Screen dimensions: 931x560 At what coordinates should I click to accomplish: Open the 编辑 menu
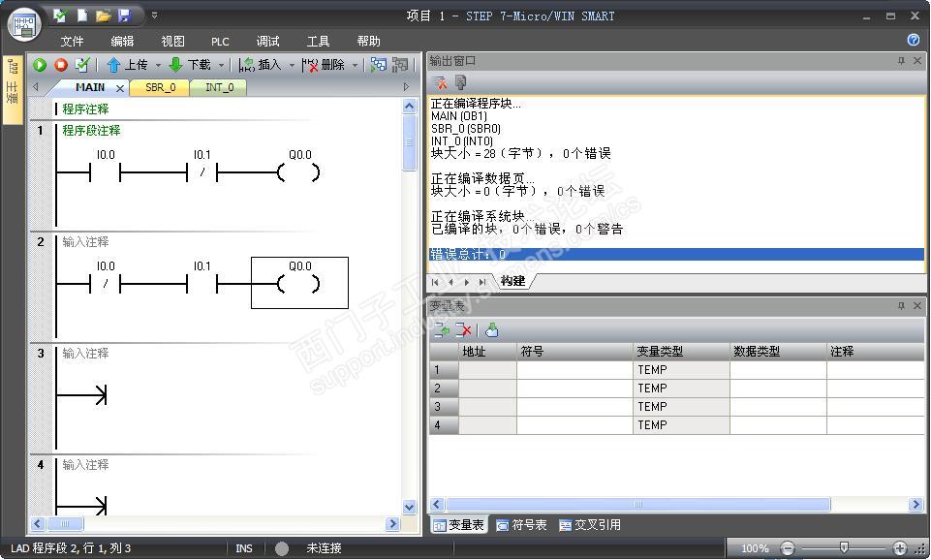click(x=122, y=41)
